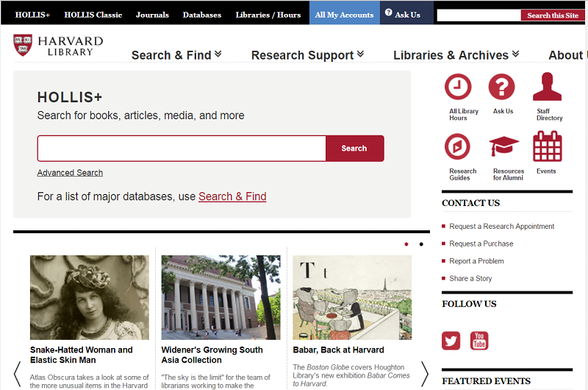Open the Snake-Hatted Woman photo thumbnail

point(89,297)
